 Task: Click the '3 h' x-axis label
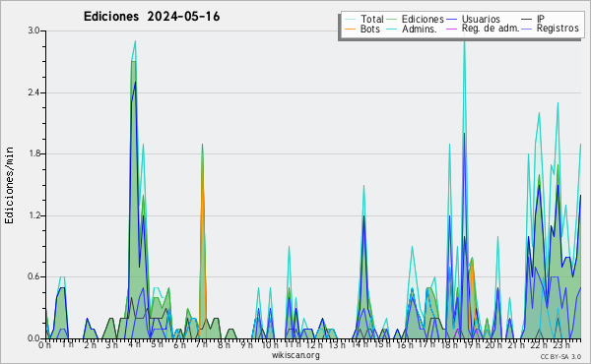pyautogui.click(x=111, y=344)
